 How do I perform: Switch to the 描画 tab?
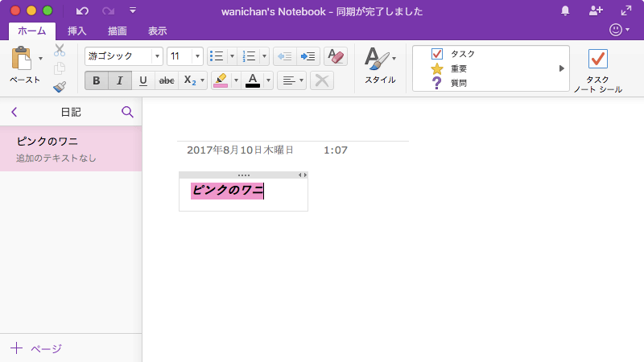click(x=117, y=31)
